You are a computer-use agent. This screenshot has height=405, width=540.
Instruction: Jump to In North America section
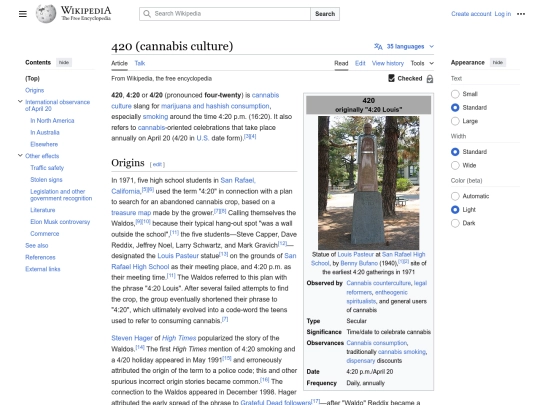point(52,121)
